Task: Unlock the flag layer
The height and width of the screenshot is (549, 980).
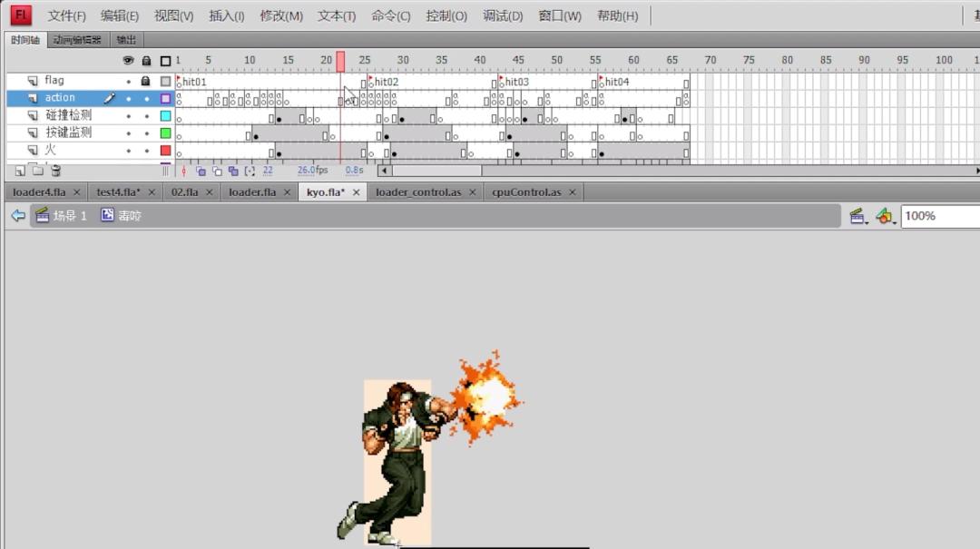Action: [x=145, y=80]
